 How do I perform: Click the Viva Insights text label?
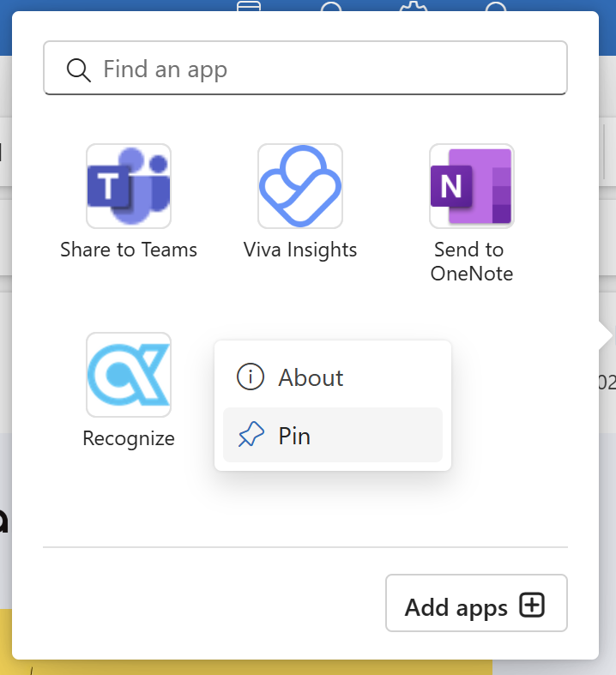point(300,250)
